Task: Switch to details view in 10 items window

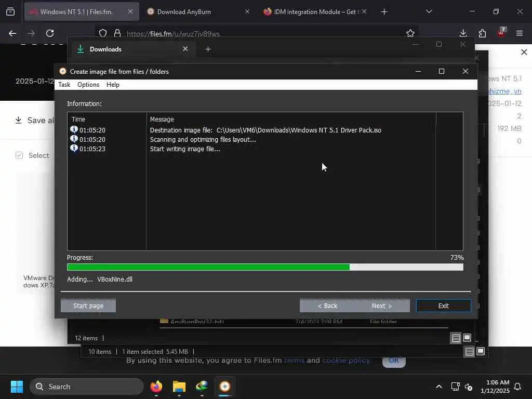Action: (469, 352)
